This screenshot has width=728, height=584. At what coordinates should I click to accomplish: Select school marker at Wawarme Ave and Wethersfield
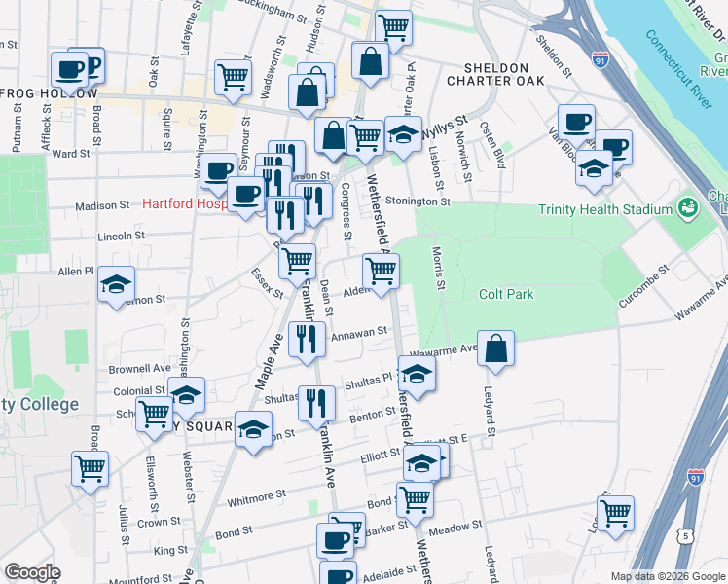(x=417, y=374)
